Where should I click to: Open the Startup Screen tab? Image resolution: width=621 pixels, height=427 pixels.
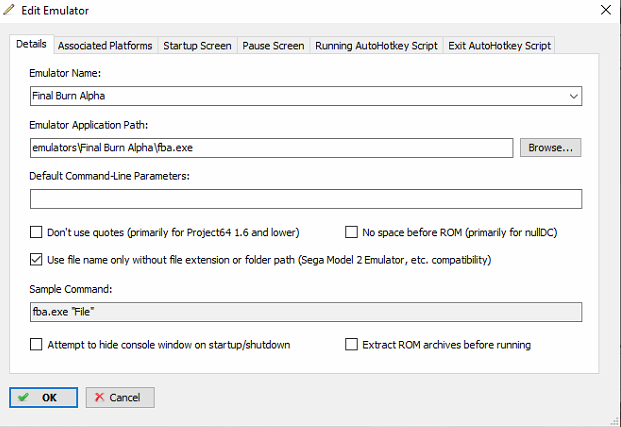point(197,46)
